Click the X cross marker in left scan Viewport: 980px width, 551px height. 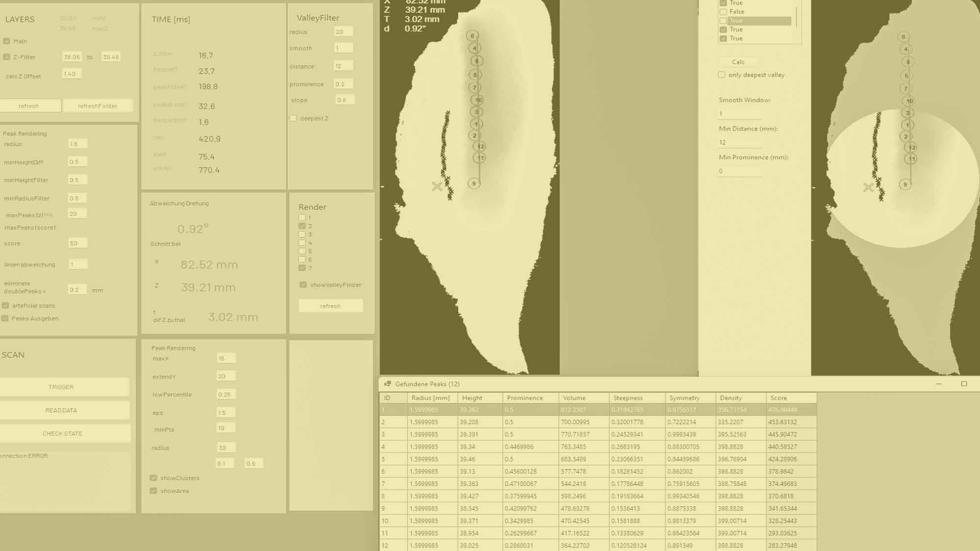(437, 186)
